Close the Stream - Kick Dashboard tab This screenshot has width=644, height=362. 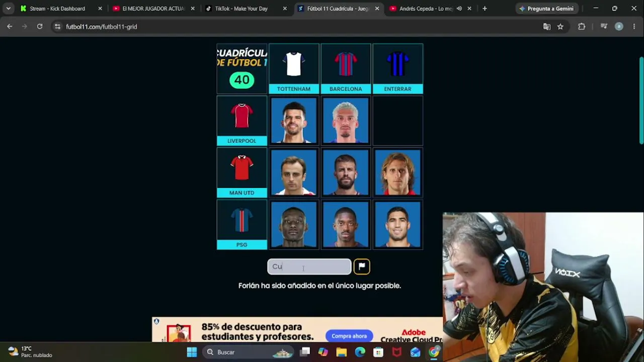[100, 9]
